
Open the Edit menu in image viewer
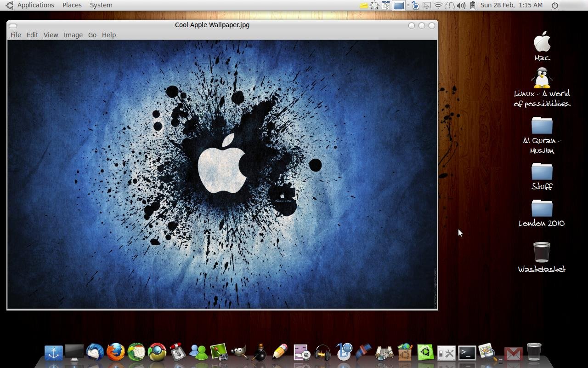32,35
